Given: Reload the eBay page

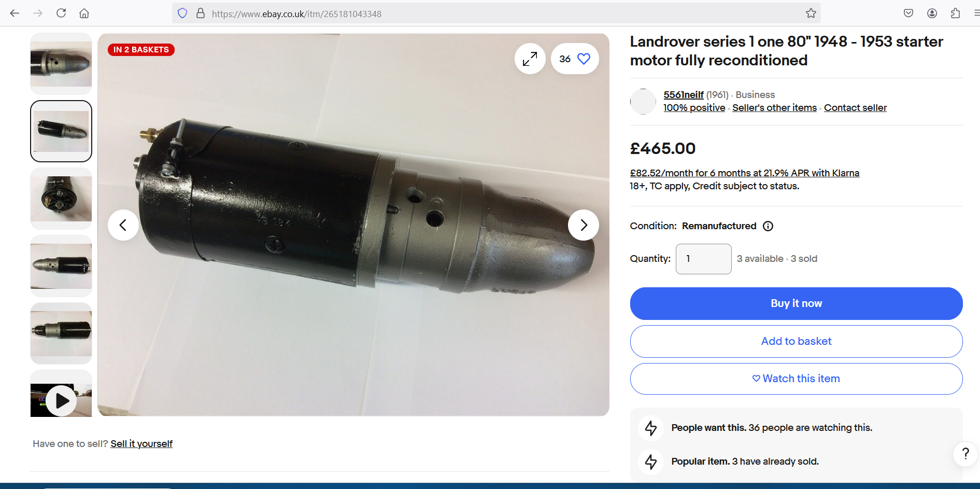Looking at the screenshot, I should (x=61, y=13).
